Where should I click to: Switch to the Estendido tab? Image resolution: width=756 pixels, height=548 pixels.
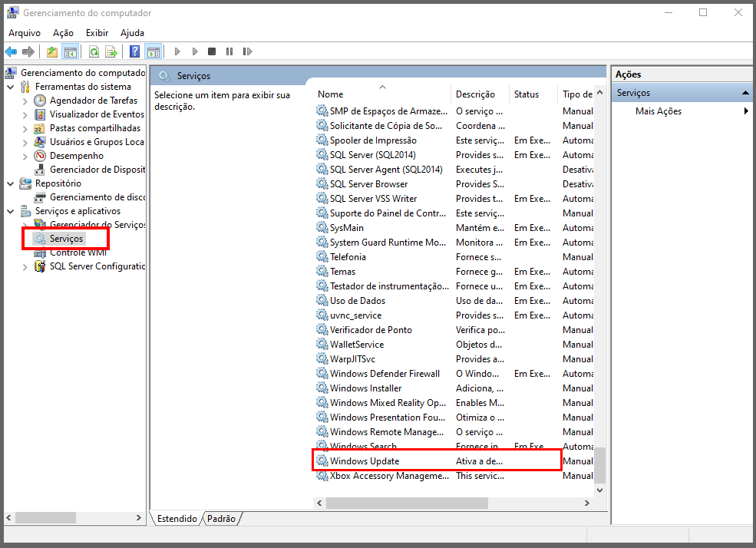click(177, 519)
